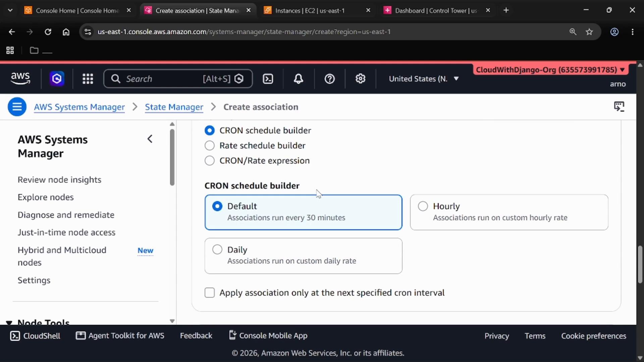Enable apply association only at next cron interval

(x=210, y=293)
